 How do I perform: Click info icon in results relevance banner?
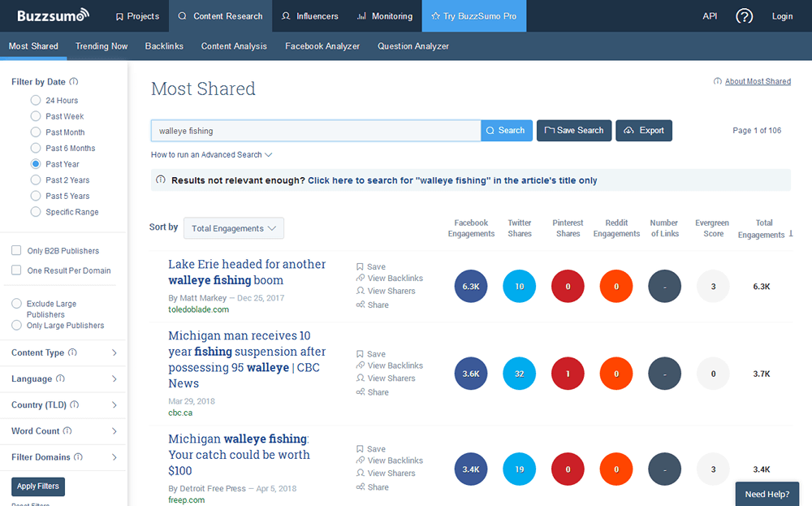click(161, 179)
